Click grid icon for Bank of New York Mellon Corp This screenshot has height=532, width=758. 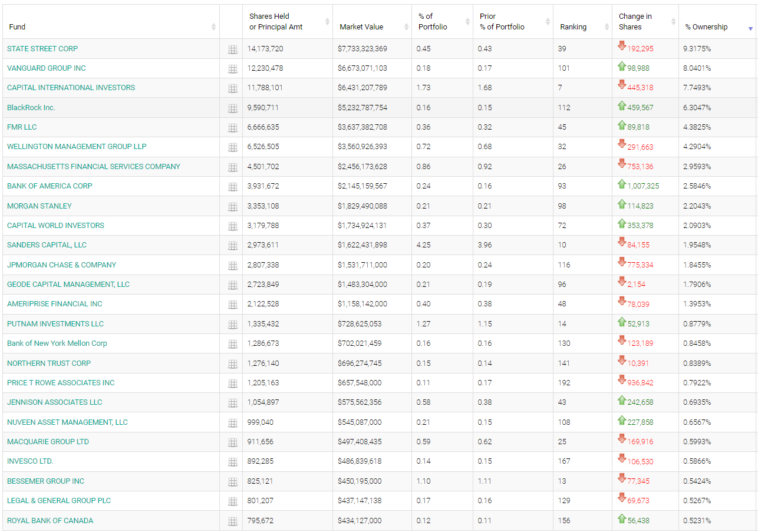(x=232, y=344)
